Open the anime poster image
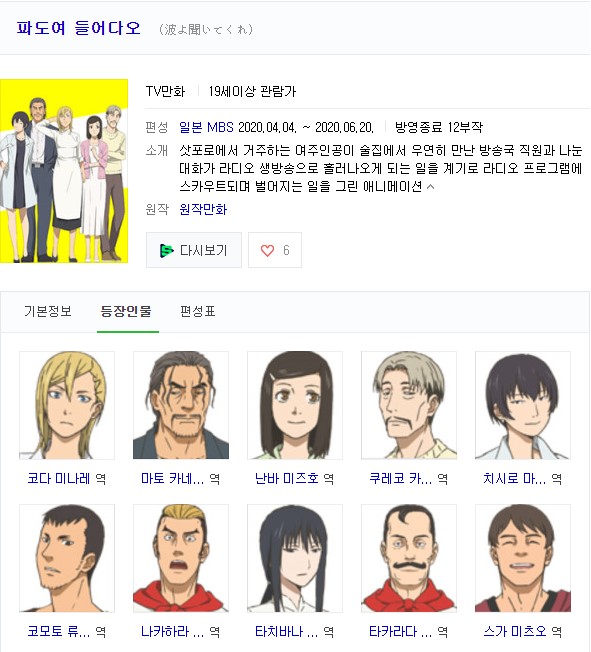Image resolution: width=591 pixels, height=652 pixels. pyautogui.click(x=64, y=171)
